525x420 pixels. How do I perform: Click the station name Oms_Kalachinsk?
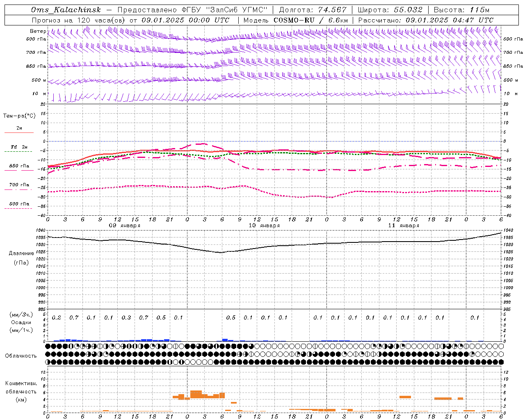coord(66,10)
